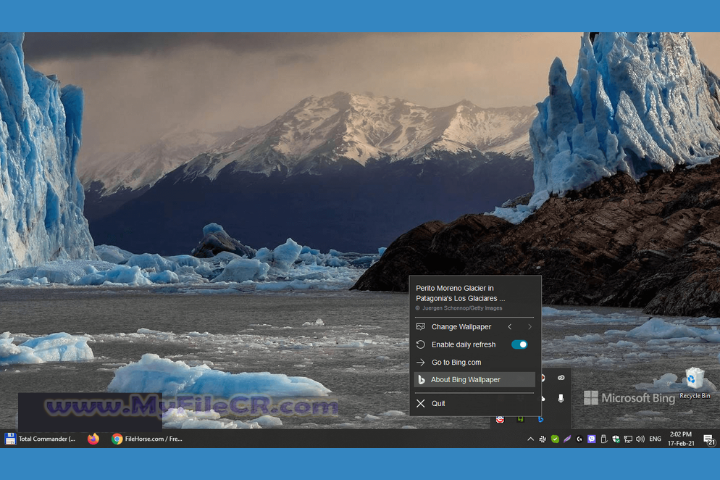The height and width of the screenshot is (480, 720).
Task: Click the network connection tray icon
Action: click(628, 439)
